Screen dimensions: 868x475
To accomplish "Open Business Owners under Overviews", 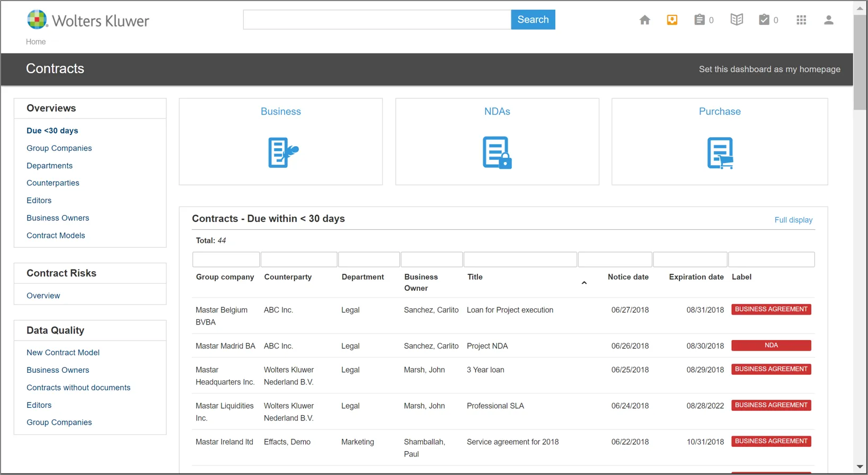I will click(58, 218).
